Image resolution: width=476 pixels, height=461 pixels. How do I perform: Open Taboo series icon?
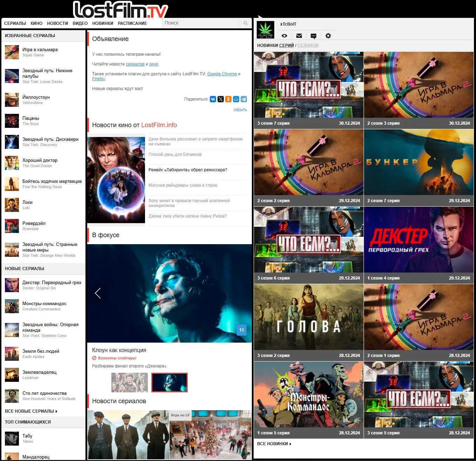tap(12, 439)
